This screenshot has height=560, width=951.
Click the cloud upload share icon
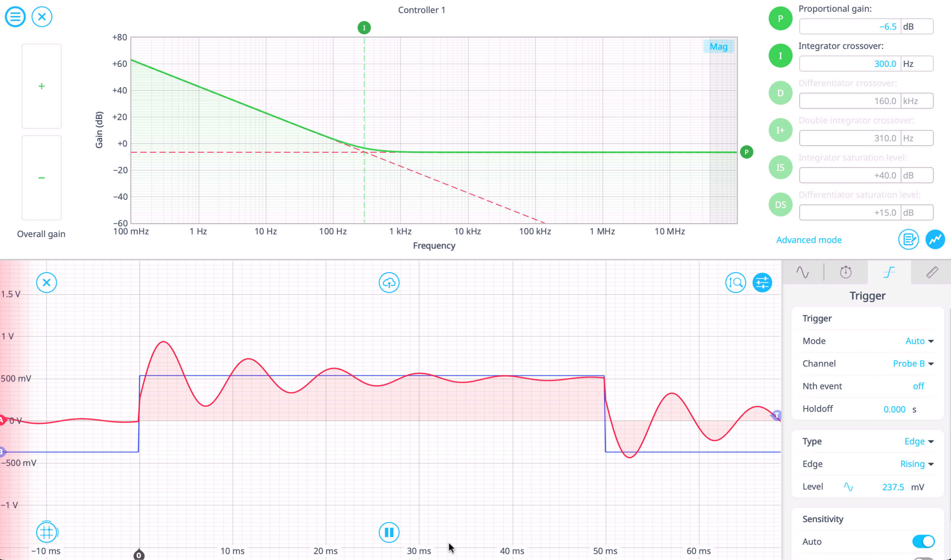[389, 283]
